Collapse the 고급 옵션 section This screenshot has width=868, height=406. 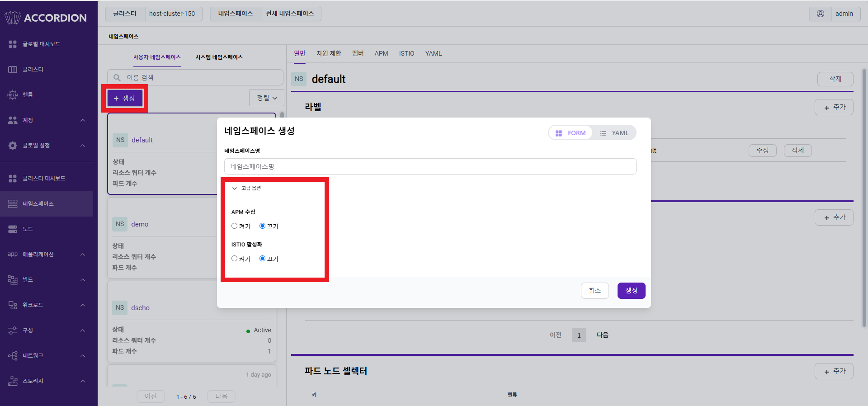tap(246, 188)
